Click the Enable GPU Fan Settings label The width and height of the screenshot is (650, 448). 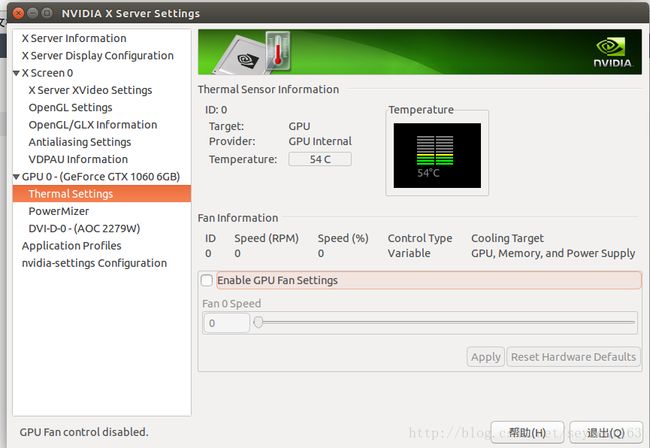(278, 281)
